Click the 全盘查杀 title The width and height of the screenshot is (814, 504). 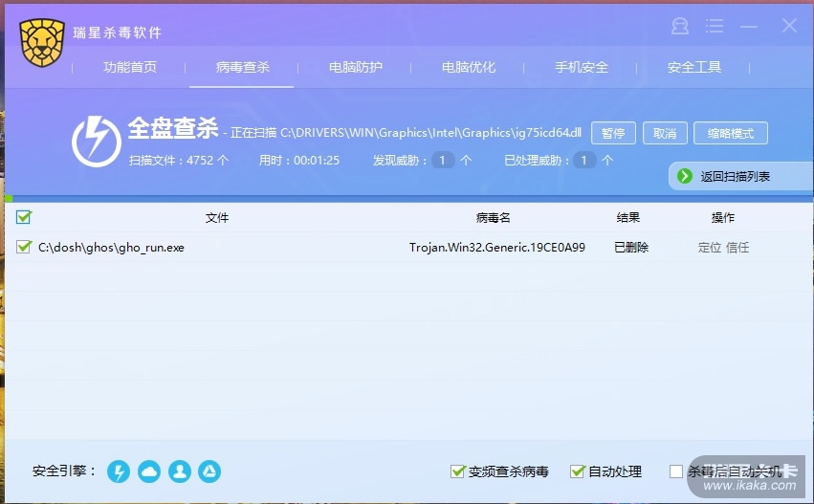coord(173,128)
